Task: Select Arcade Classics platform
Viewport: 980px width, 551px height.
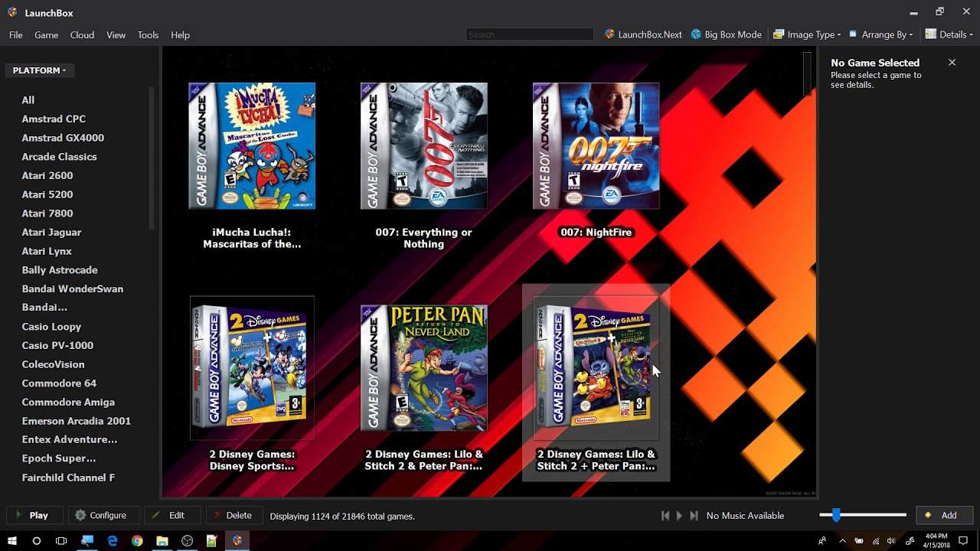Action: click(x=59, y=157)
